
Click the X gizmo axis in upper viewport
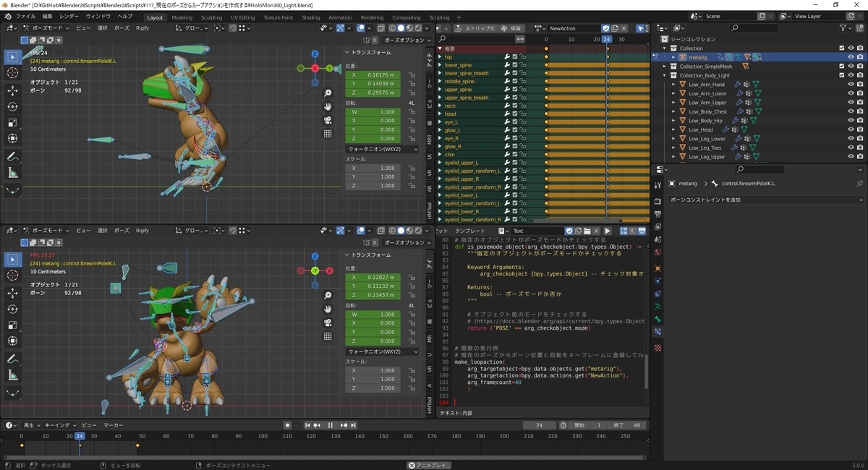pos(315,68)
